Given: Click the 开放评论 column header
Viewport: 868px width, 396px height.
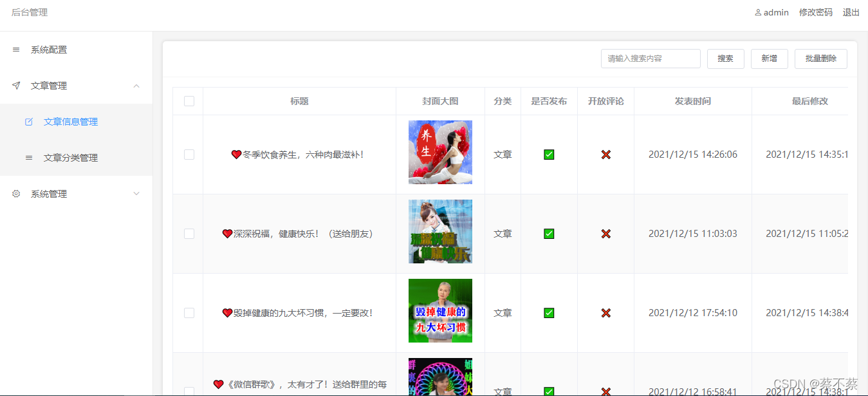Looking at the screenshot, I should (x=605, y=101).
